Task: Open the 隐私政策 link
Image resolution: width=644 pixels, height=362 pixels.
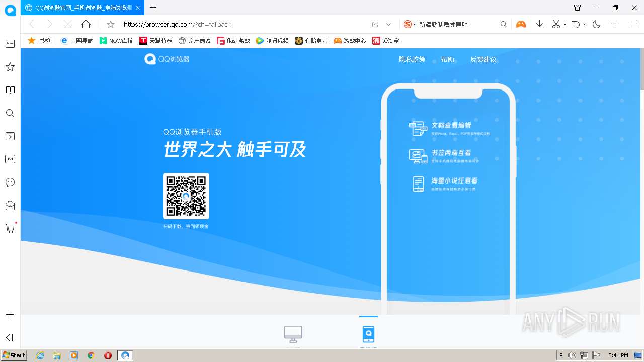Action: point(412,59)
